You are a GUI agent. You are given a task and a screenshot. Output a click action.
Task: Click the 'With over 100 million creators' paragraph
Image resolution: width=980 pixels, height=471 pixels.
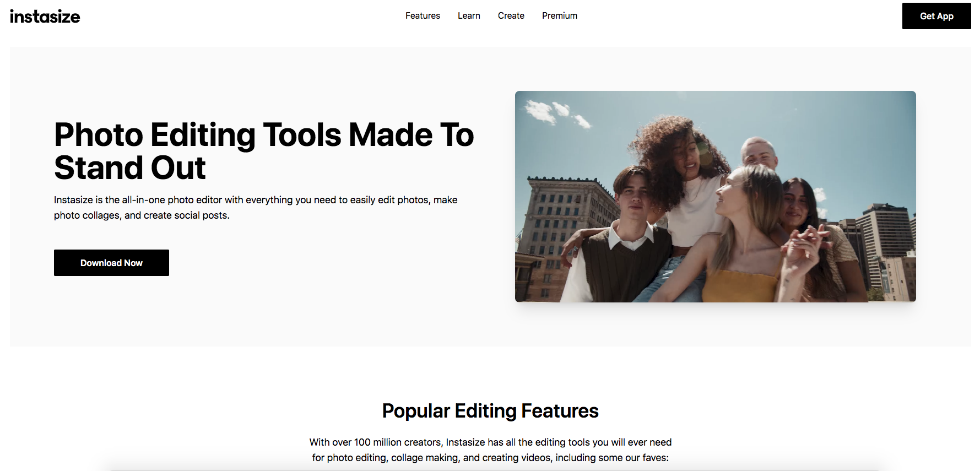point(490,450)
